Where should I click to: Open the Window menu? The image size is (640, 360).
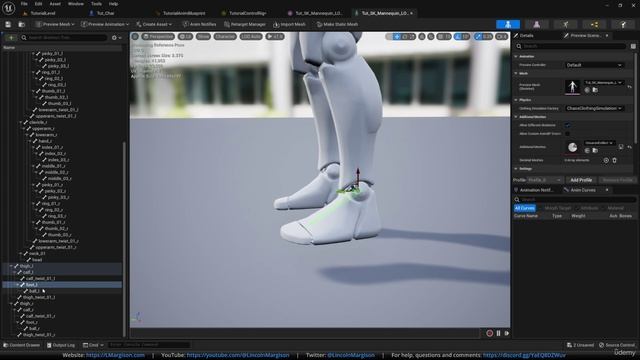(x=76, y=4)
